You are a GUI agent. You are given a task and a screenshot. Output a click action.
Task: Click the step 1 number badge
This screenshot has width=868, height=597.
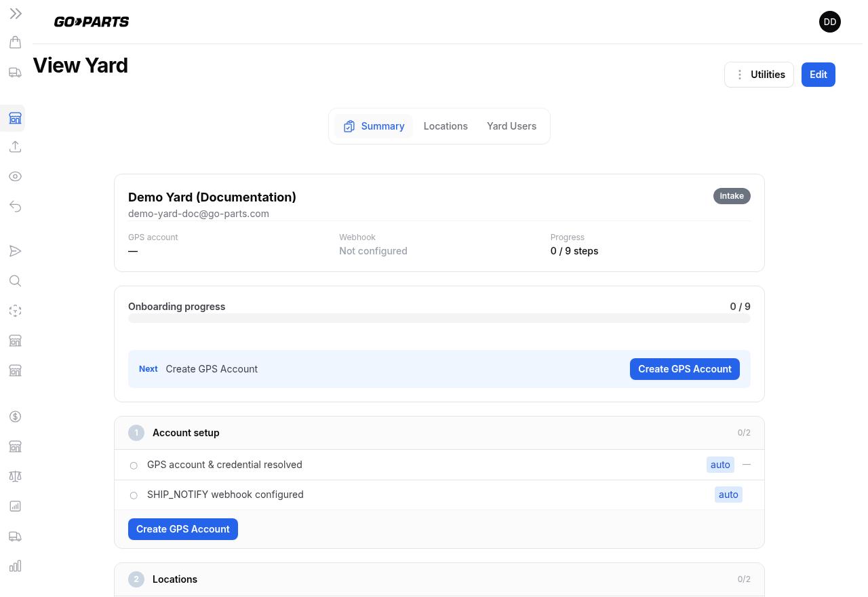click(136, 433)
